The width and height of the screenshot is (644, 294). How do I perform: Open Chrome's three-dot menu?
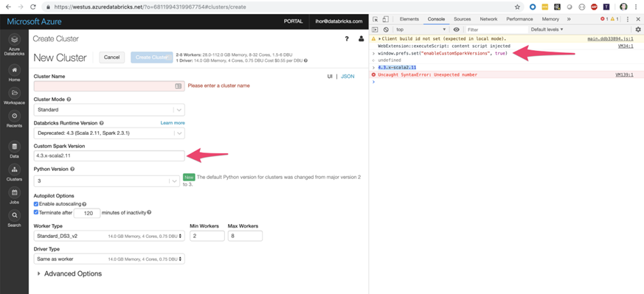coord(636,7)
